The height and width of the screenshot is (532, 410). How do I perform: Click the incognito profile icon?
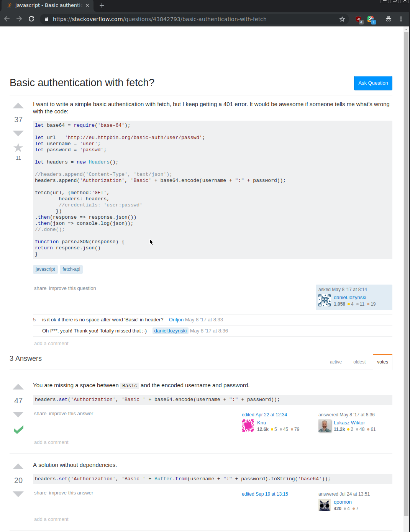[x=388, y=19]
